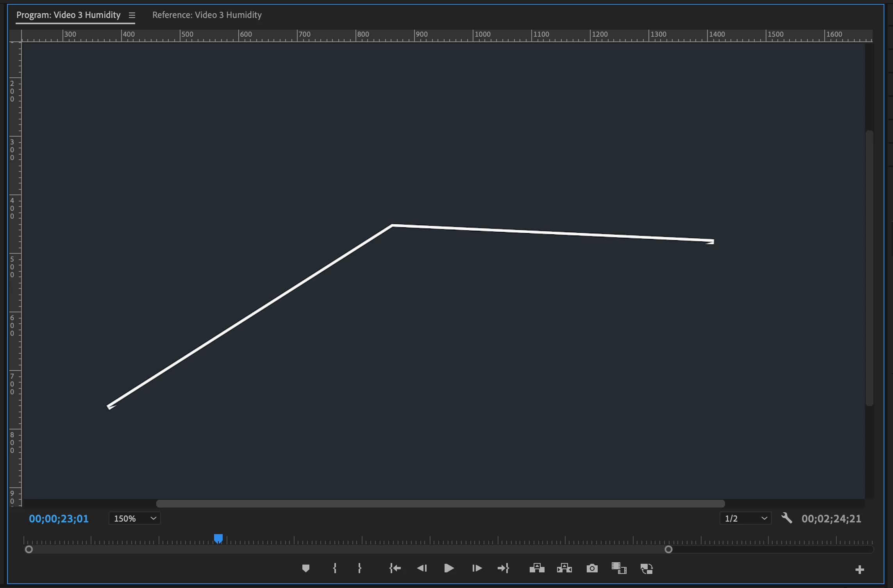The image size is (893, 588).
Task: Open the wrench settings menu
Action: pyautogui.click(x=786, y=519)
